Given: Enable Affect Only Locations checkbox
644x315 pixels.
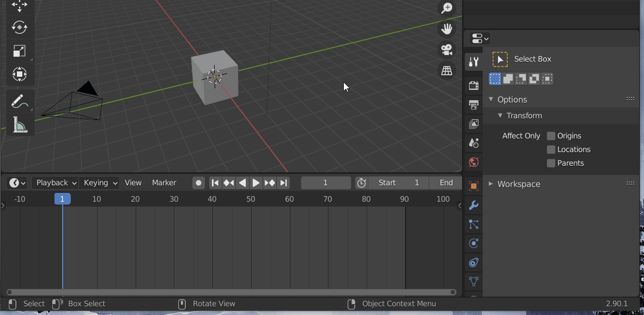Looking at the screenshot, I should point(551,149).
